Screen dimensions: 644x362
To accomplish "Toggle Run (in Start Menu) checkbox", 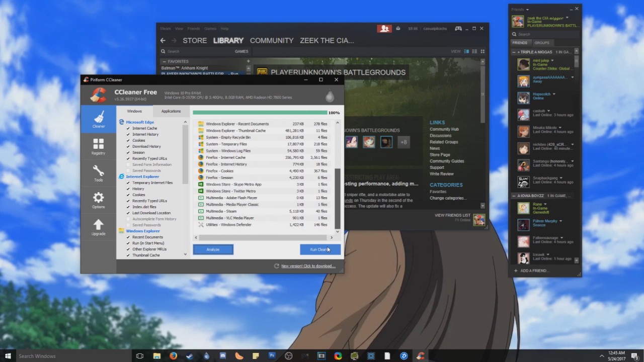I will 128,243.
